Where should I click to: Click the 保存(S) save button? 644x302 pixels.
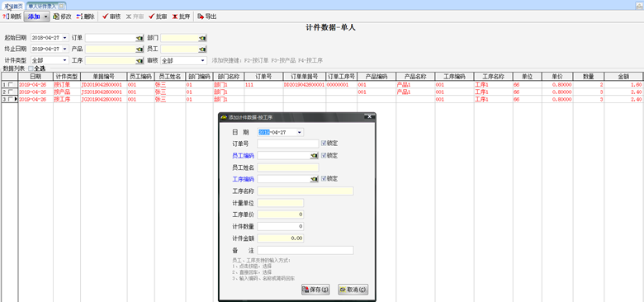(315, 290)
